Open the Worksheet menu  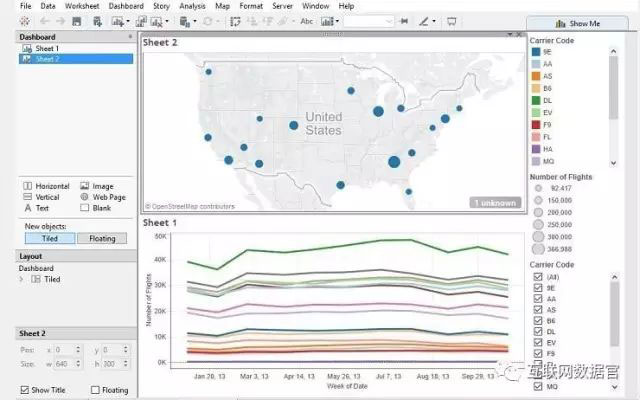[82, 6]
